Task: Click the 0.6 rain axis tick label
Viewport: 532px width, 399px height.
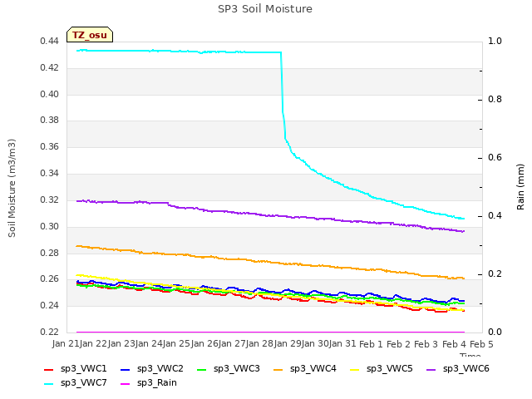Action: tap(495, 158)
